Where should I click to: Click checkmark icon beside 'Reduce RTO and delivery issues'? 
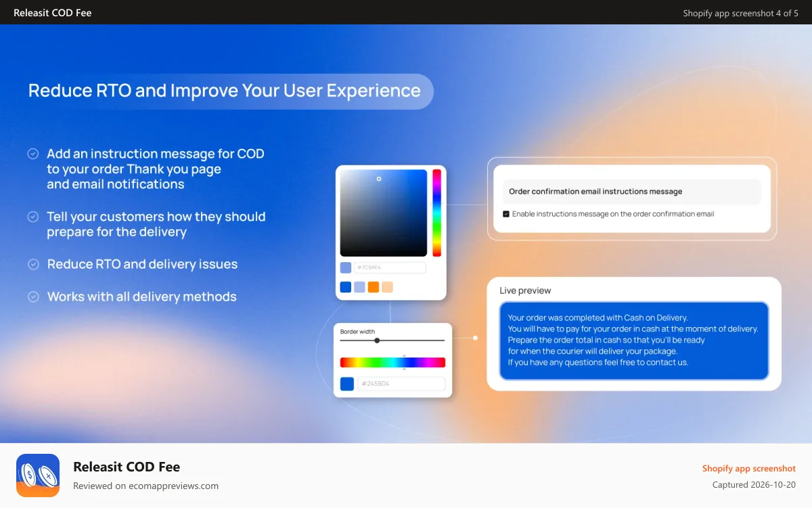coord(32,264)
